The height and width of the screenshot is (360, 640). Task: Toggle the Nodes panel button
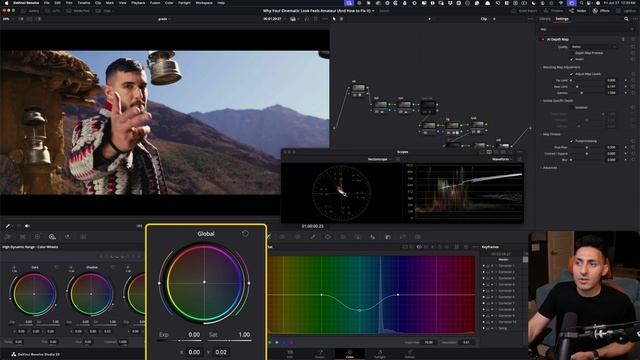(578, 11)
